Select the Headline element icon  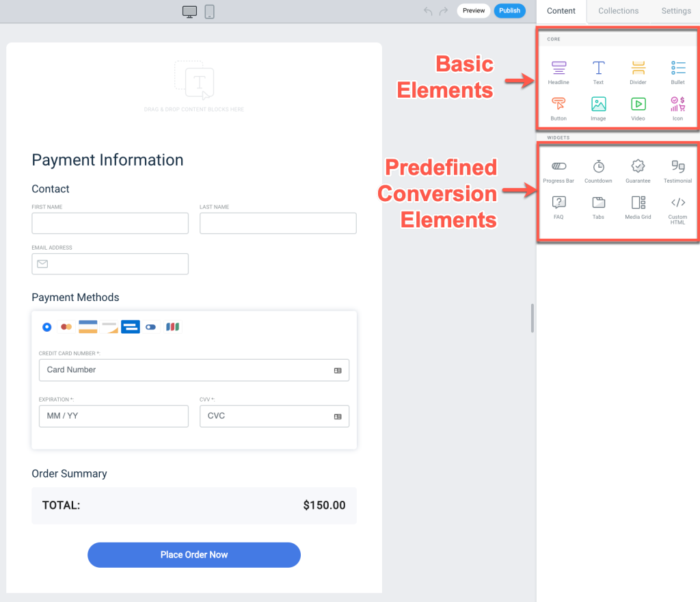tap(558, 68)
